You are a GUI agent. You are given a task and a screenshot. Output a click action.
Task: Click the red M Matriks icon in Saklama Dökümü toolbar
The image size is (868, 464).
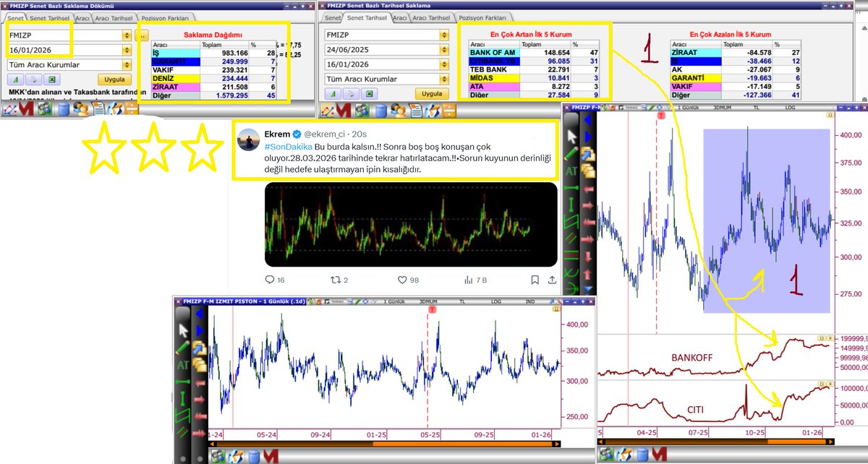pyautogui.click(x=27, y=108)
